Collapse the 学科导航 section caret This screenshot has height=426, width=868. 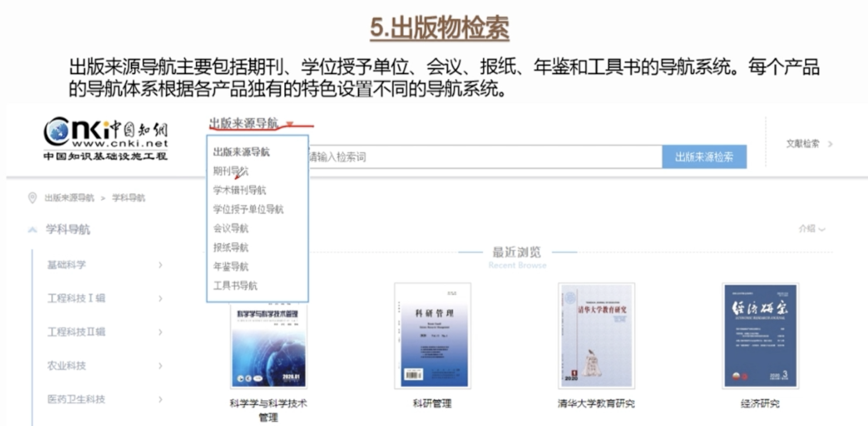[33, 229]
